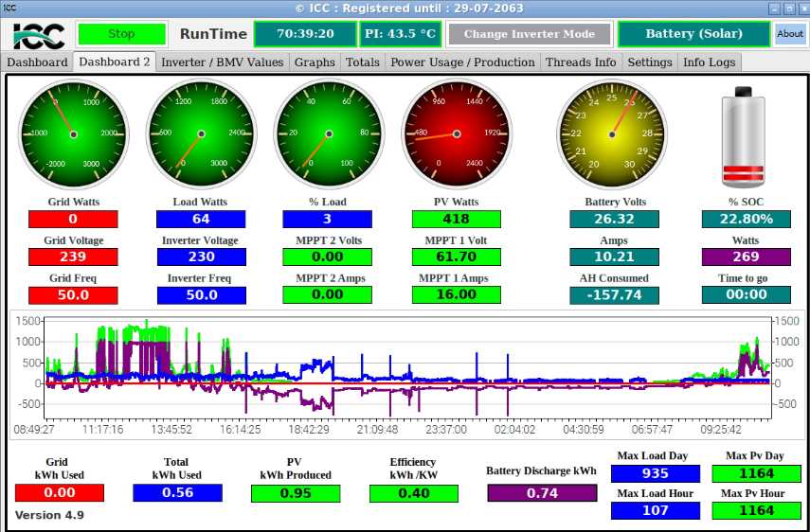
Task: Click the Grid Watts gauge dial
Action: pyautogui.click(x=73, y=133)
